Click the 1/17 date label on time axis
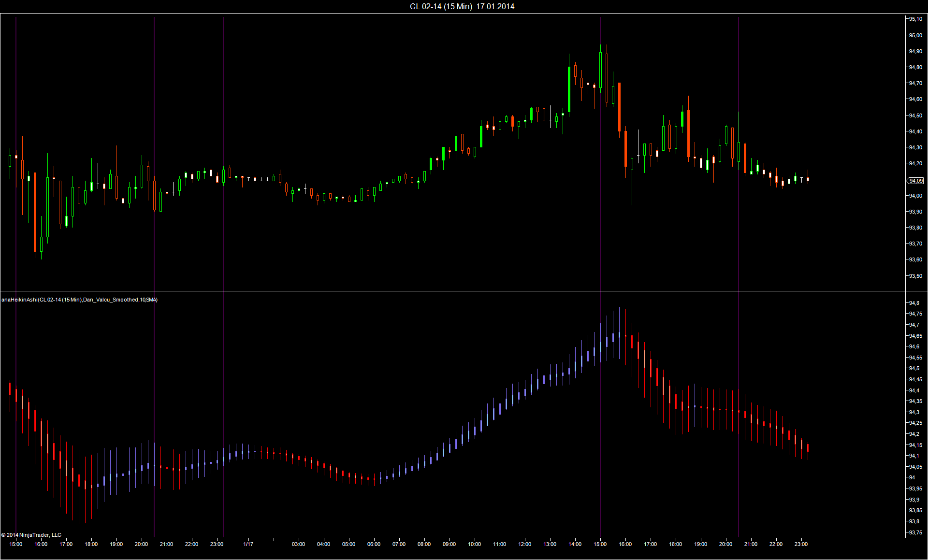Screen dimensions: 928x560 tap(248, 544)
